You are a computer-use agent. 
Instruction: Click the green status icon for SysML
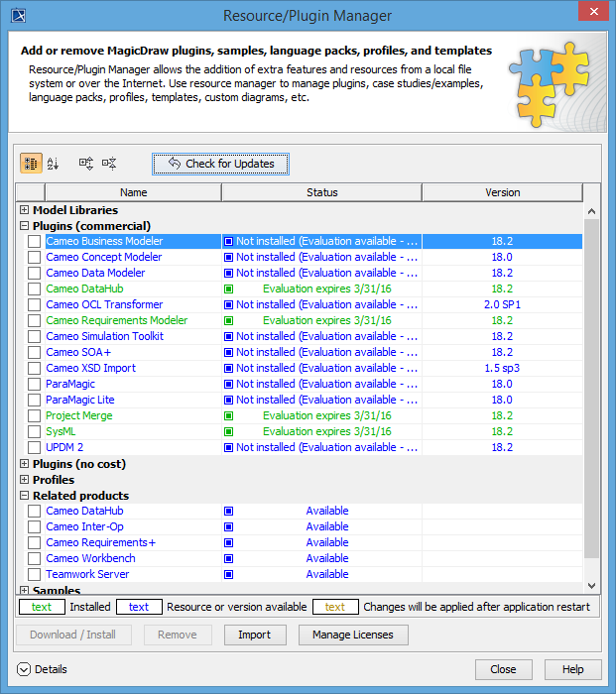(x=228, y=431)
